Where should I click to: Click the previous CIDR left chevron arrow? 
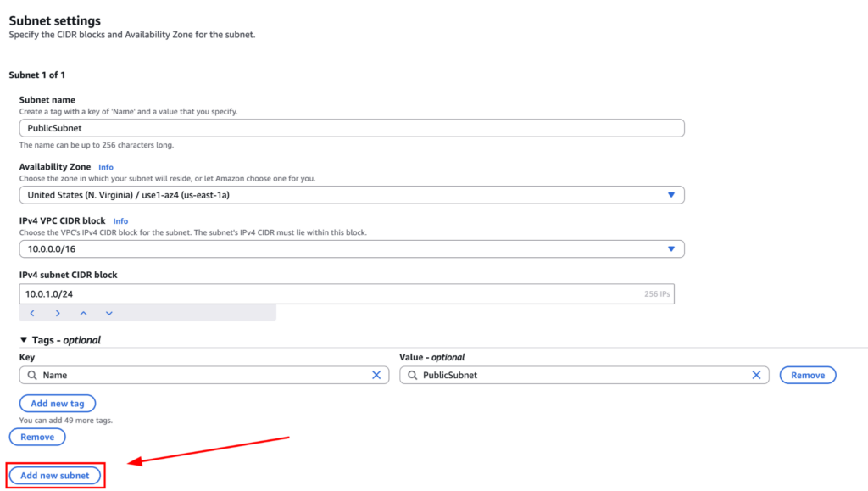click(x=32, y=313)
